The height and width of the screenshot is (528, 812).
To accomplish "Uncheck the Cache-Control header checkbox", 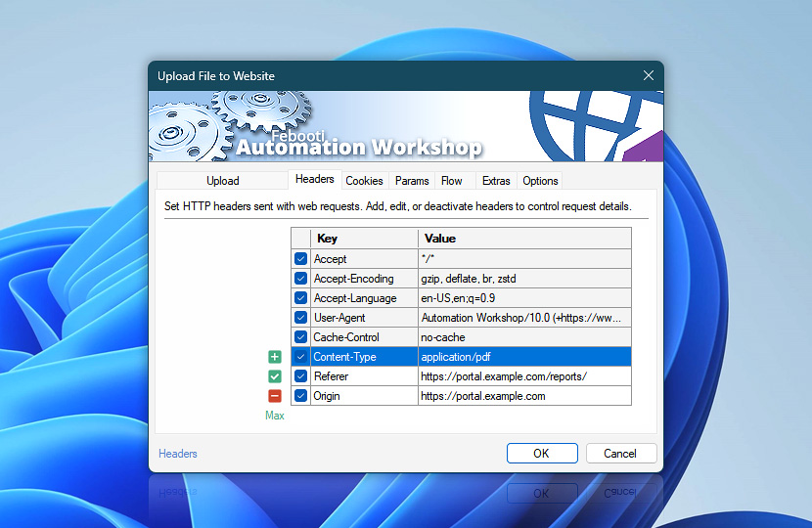I will point(301,337).
